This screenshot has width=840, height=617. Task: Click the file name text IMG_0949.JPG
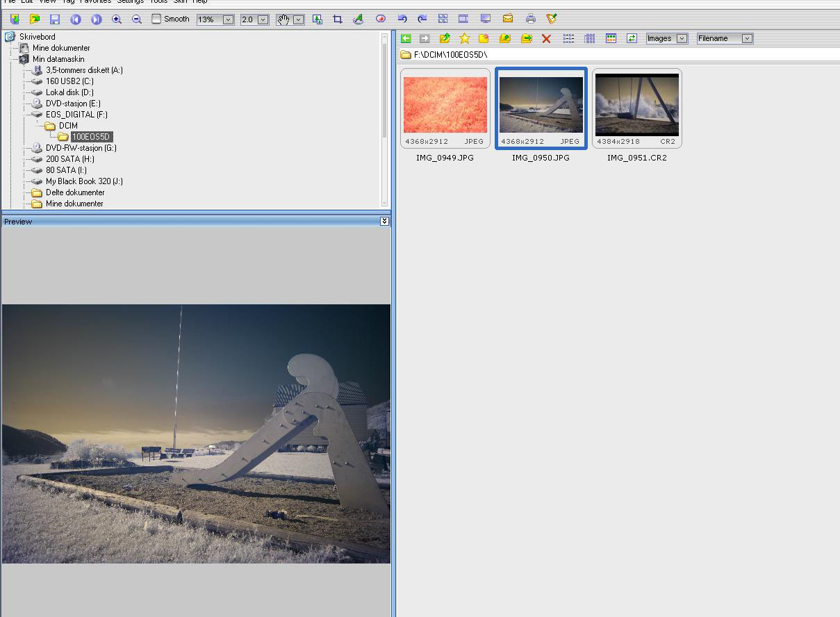(445, 158)
